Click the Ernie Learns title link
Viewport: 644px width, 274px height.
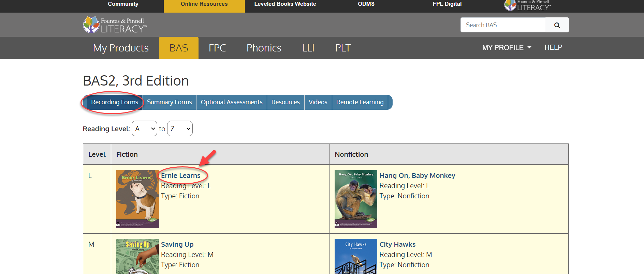(x=180, y=176)
